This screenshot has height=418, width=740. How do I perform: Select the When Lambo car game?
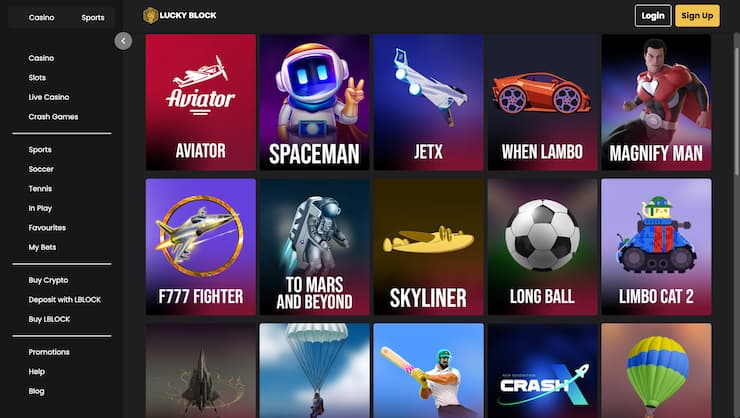click(x=542, y=102)
